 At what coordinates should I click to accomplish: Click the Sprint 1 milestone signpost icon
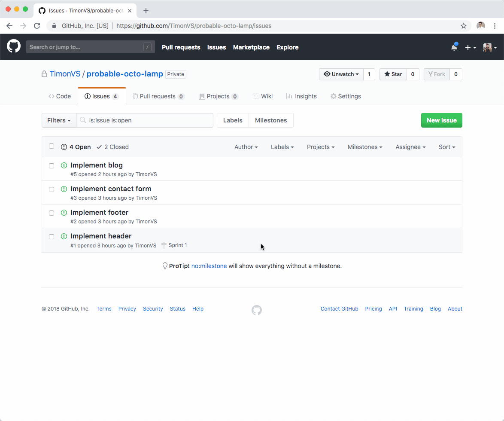tap(164, 245)
